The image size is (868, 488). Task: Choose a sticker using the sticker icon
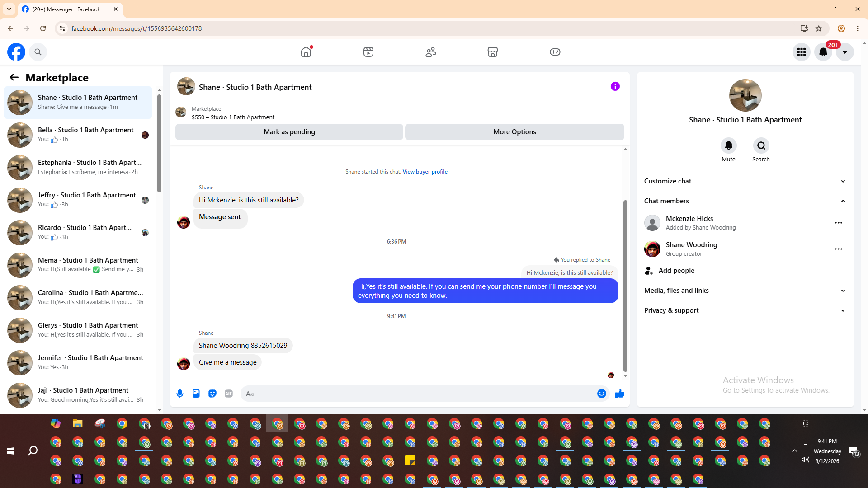[x=212, y=394]
